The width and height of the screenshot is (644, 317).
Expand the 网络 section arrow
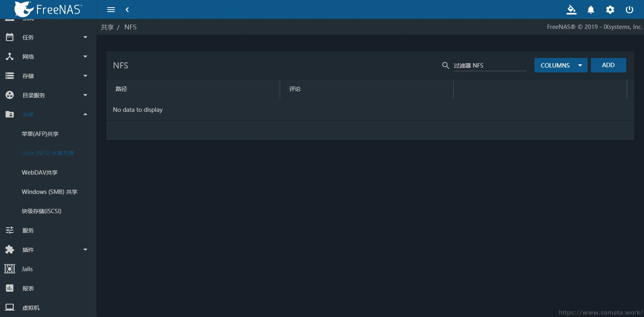(85, 57)
